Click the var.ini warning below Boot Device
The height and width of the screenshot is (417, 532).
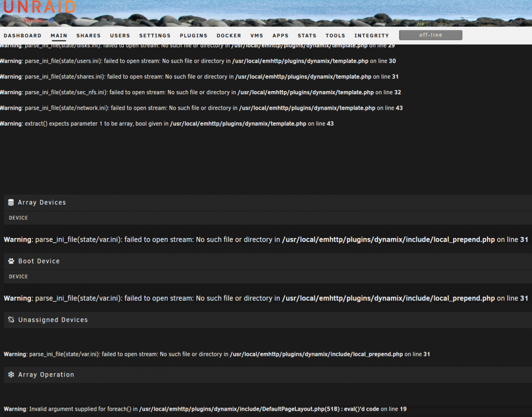265,298
